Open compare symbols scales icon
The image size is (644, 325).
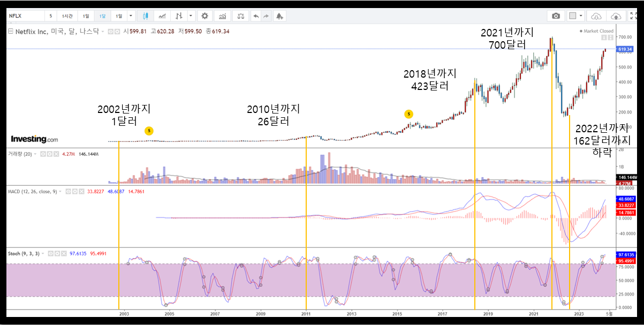tap(240, 16)
